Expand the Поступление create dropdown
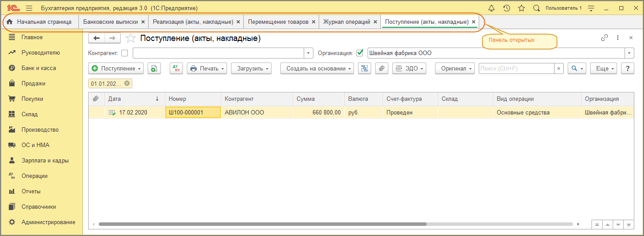This screenshot has width=644, height=236. pos(116,68)
